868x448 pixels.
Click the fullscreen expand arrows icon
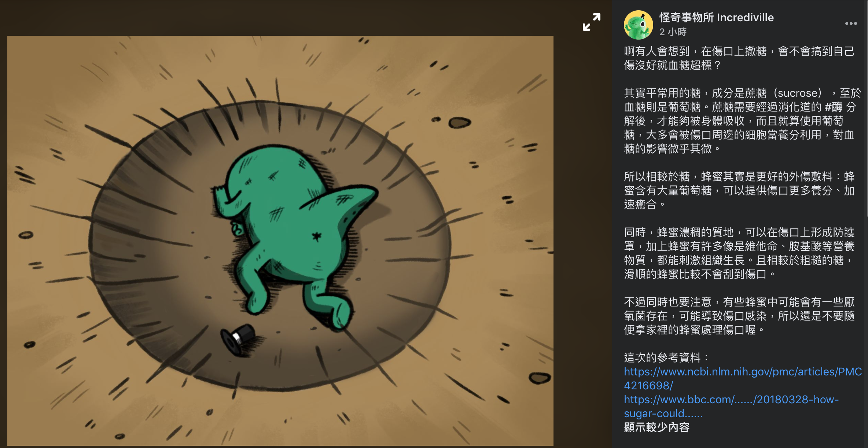[591, 22]
